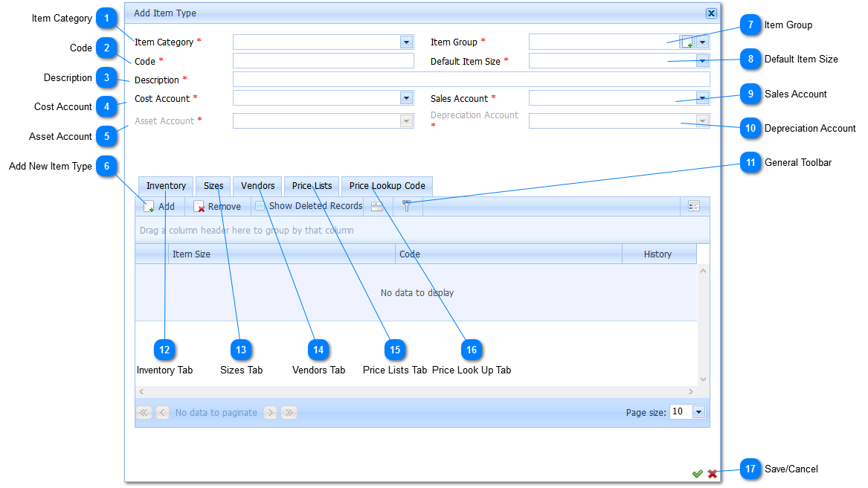Click the green checkmark Save icon

pyautogui.click(x=697, y=474)
